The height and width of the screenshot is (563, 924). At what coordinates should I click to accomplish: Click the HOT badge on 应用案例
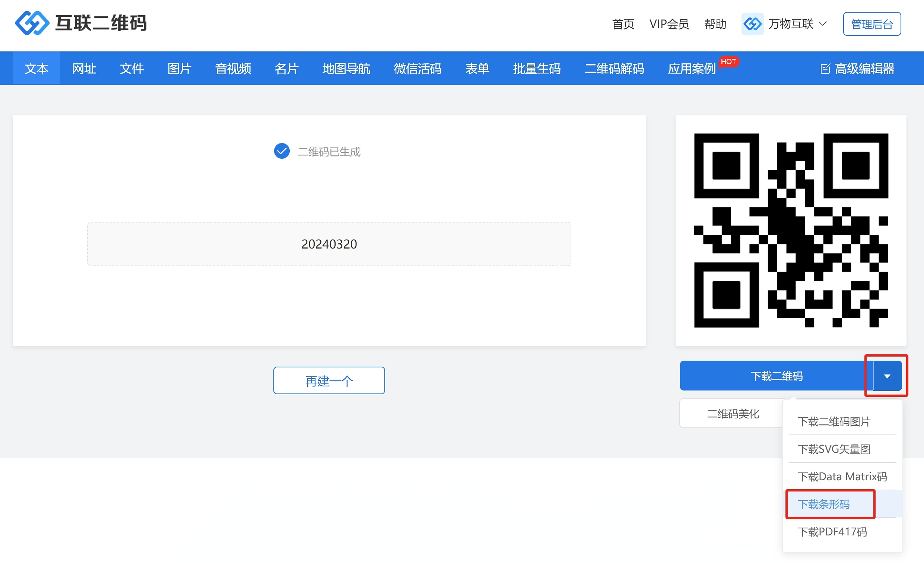tap(728, 61)
